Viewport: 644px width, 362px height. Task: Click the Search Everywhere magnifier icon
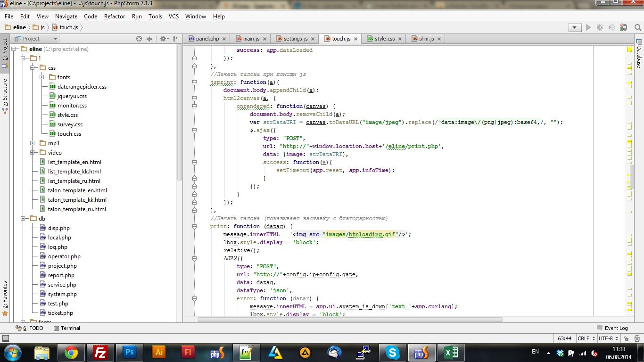tap(637, 27)
